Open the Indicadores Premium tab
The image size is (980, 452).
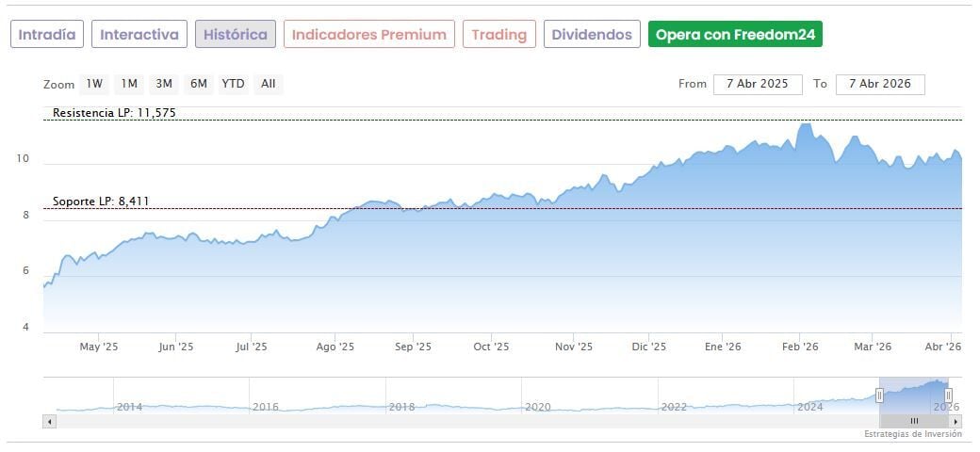coord(368,35)
